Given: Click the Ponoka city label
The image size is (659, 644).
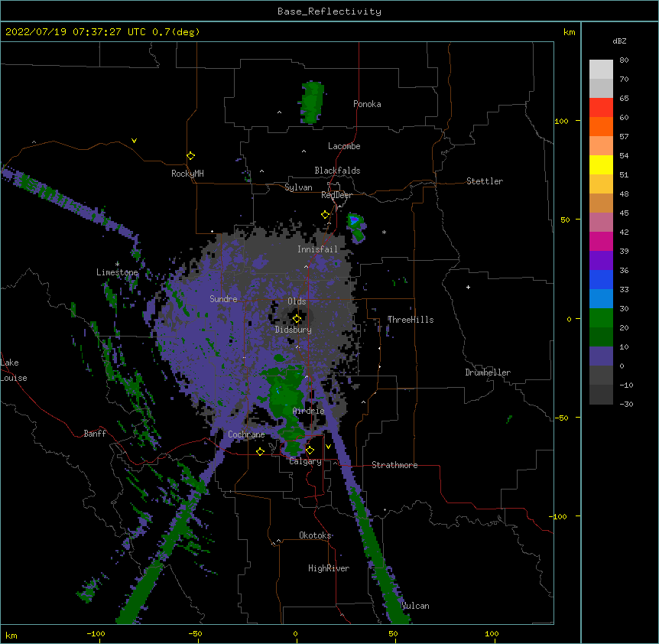Looking at the screenshot, I should coord(367,104).
